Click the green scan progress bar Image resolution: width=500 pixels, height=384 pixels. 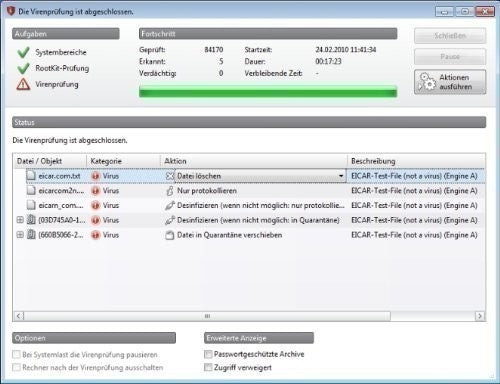[268, 91]
